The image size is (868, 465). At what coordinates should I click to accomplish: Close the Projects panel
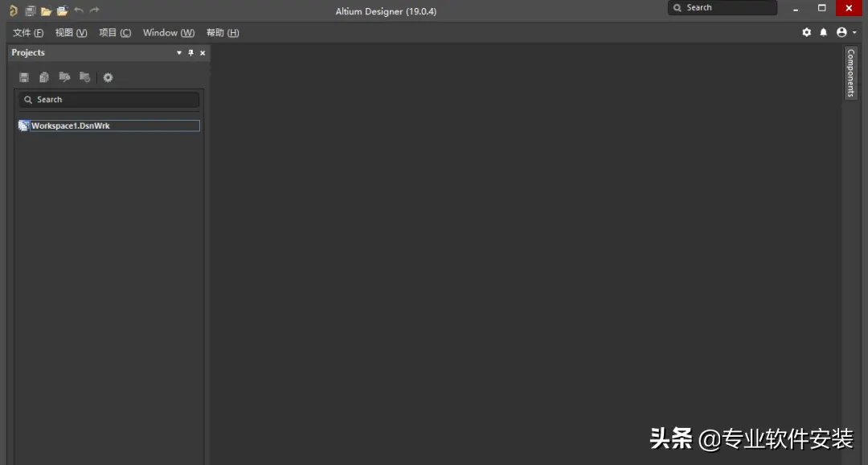[x=203, y=53]
